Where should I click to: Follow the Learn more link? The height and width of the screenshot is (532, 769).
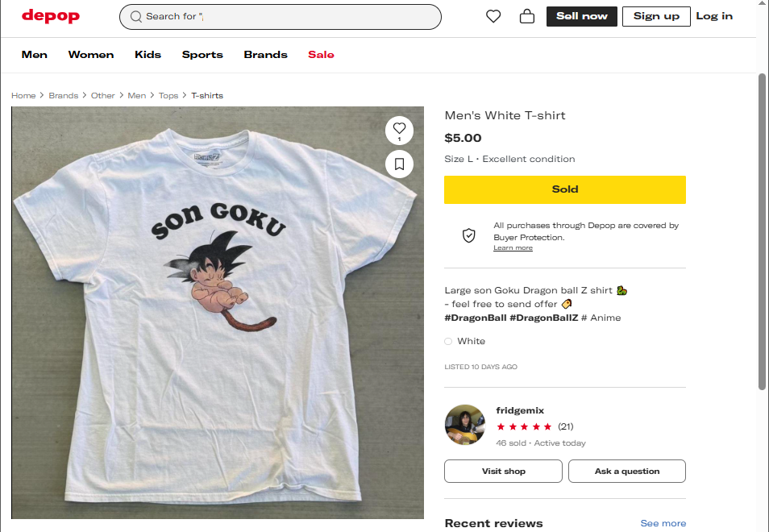[513, 248]
